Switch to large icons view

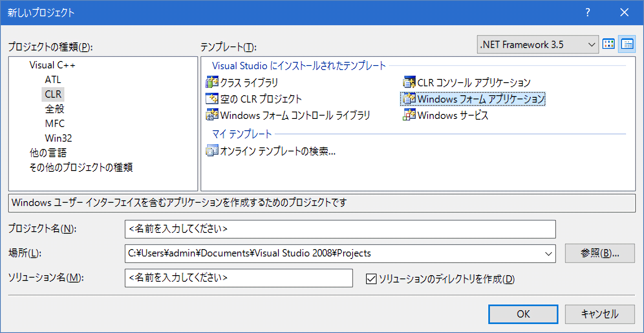(609, 44)
